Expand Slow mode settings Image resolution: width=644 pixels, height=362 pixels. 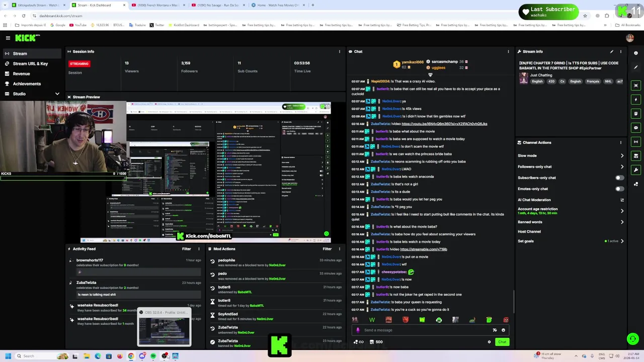(622, 155)
